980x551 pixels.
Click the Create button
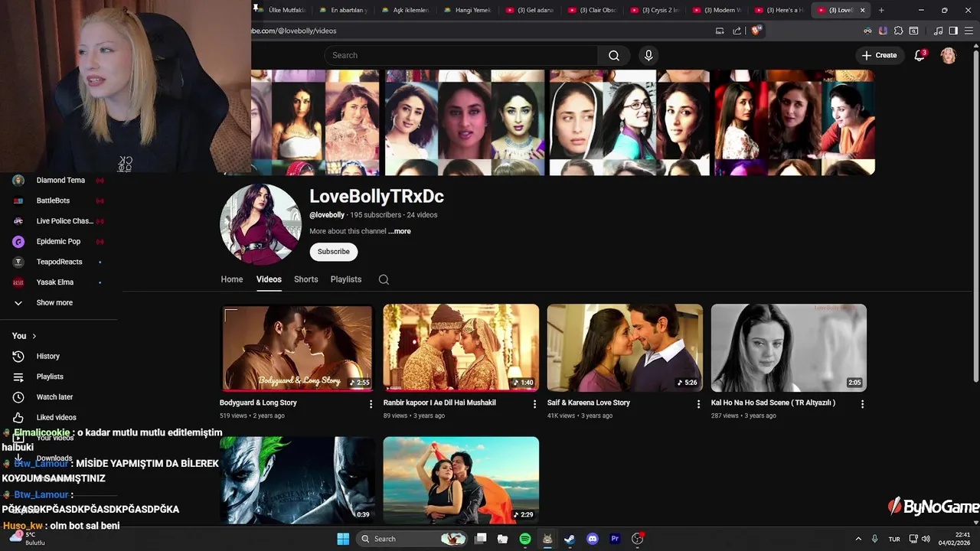(879, 55)
